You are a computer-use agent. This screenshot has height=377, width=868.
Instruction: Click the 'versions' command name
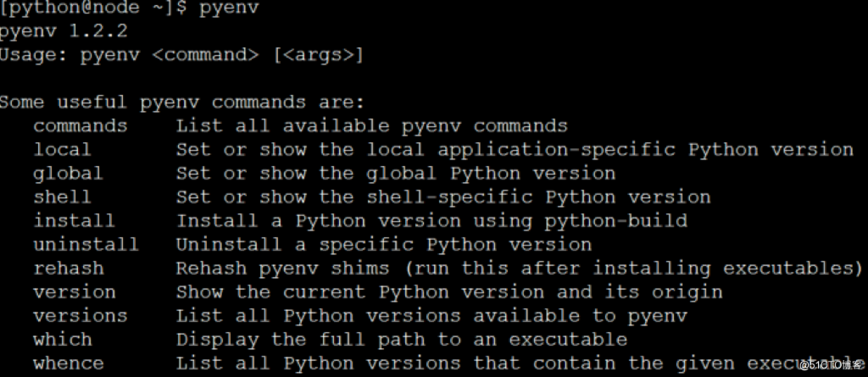(81, 316)
